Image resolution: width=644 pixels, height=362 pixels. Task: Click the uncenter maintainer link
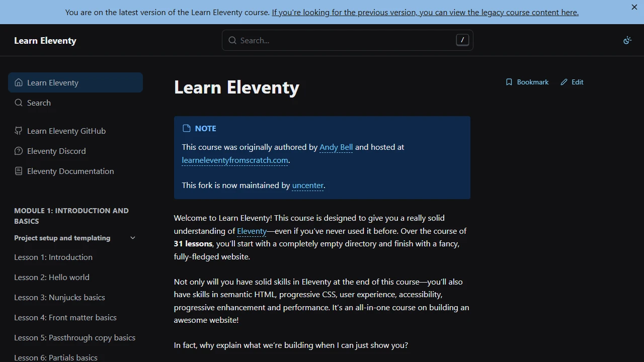[x=307, y=185]
